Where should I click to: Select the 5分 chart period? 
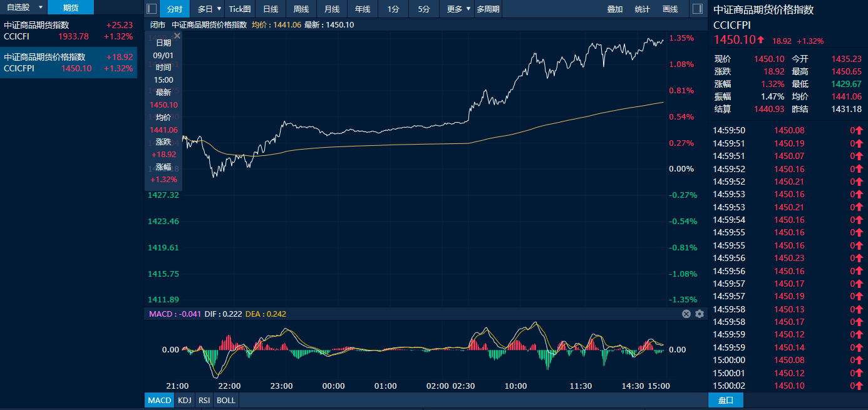[424, 9]
